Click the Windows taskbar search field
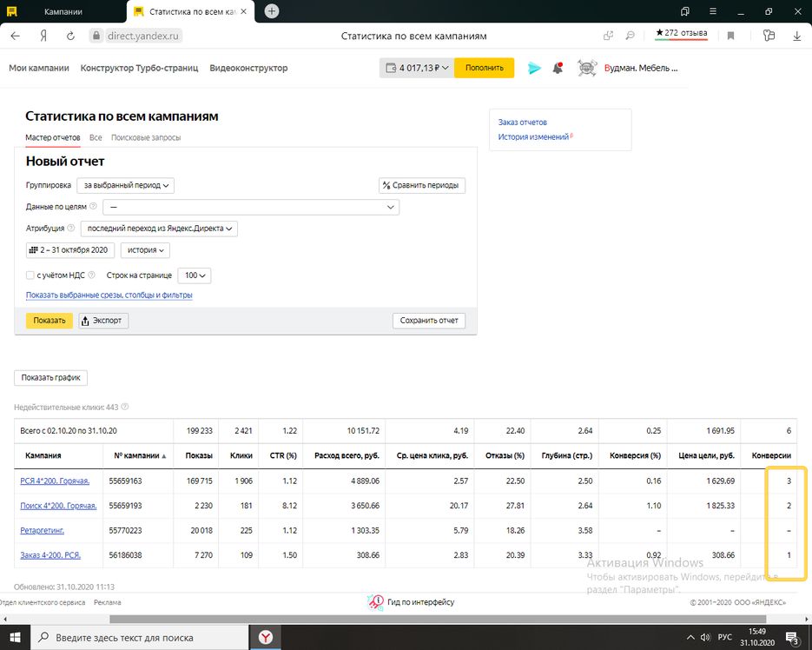Screen dimensions: 812x650 pos(140,638)
